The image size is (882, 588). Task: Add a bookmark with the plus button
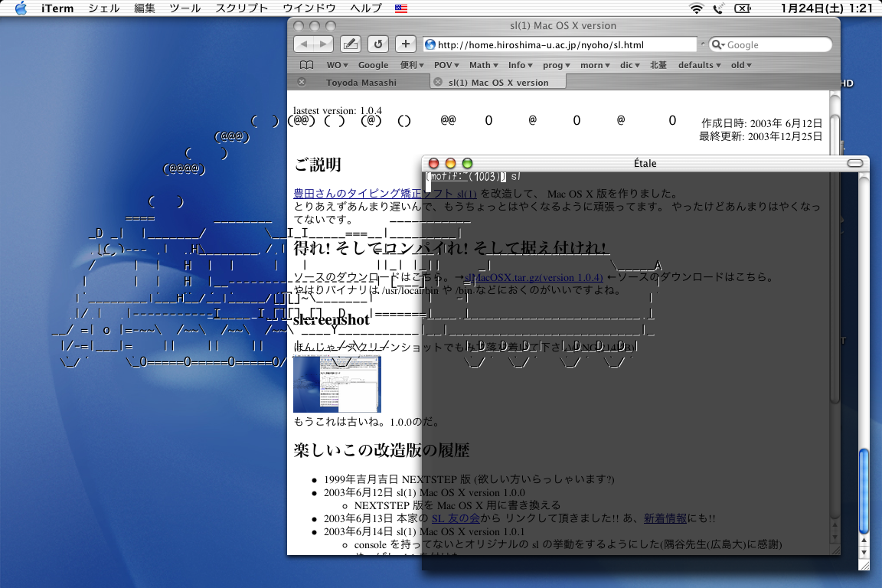[406, 44]
